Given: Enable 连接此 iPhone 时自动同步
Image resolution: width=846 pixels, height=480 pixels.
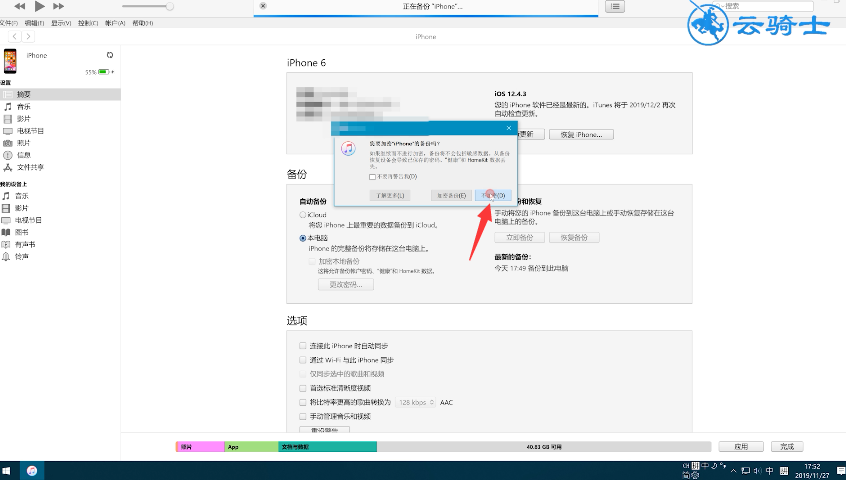Looking at the screenshot, I should tap(303, 346).
